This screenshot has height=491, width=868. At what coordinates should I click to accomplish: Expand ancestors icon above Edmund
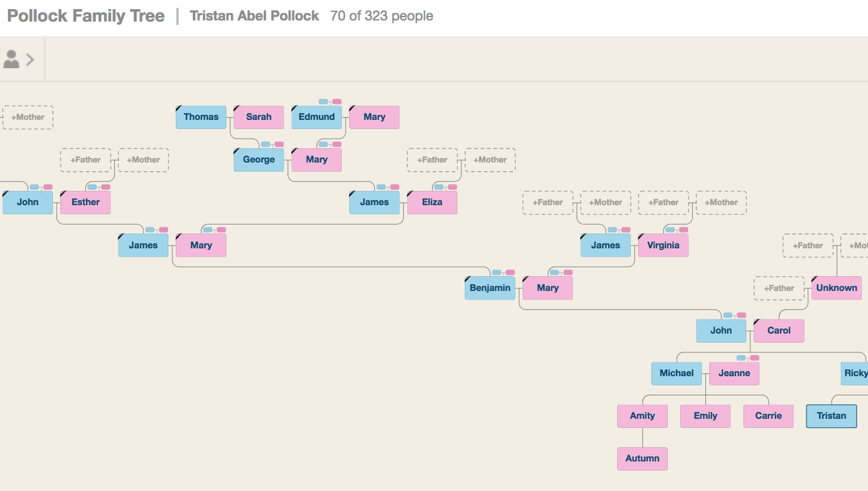(330, 102)
